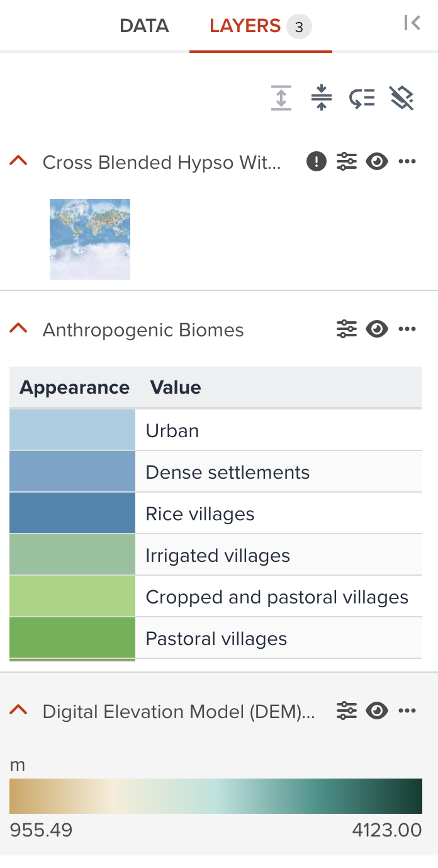Toggle visibility of Anthropogenic Biomes layer
438x868 pixels.
tap(376, 328)
